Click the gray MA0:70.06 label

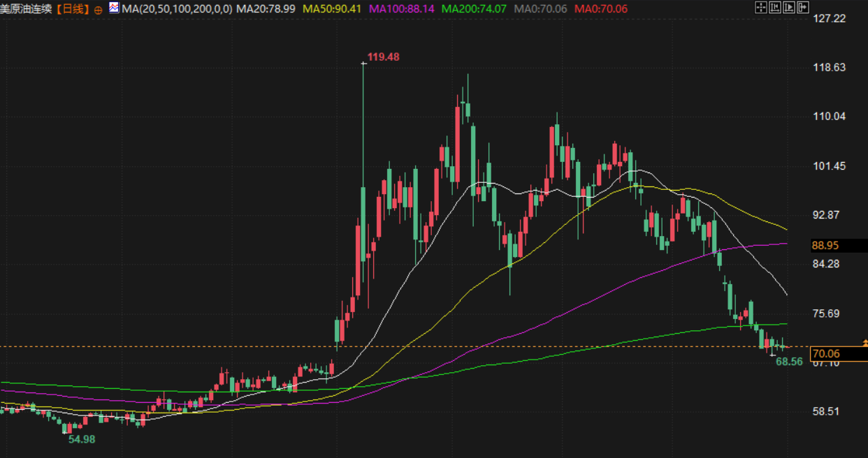pyautogui.click(x=540, y=9)
